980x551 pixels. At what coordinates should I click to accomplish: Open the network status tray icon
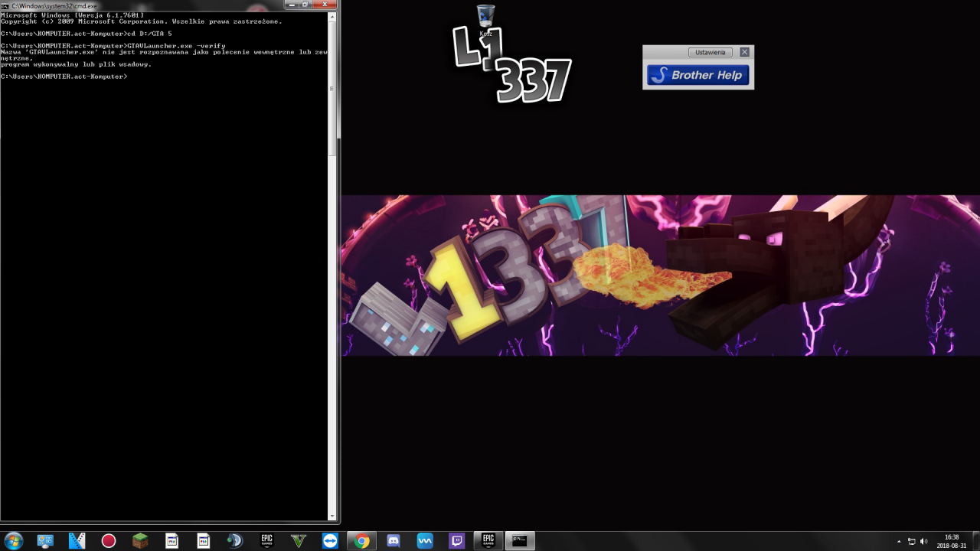[x=911, y=542]
